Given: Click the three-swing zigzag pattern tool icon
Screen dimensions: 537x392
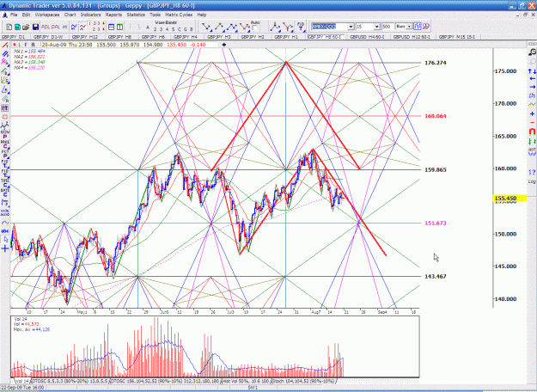Looking at the screenshot, I should pos(232,27).
